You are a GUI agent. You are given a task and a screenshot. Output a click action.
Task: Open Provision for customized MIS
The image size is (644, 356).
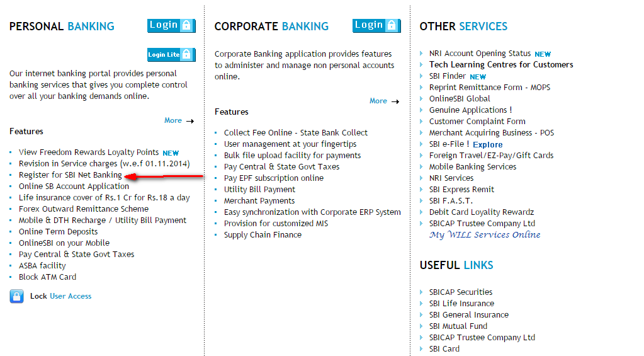276,224
